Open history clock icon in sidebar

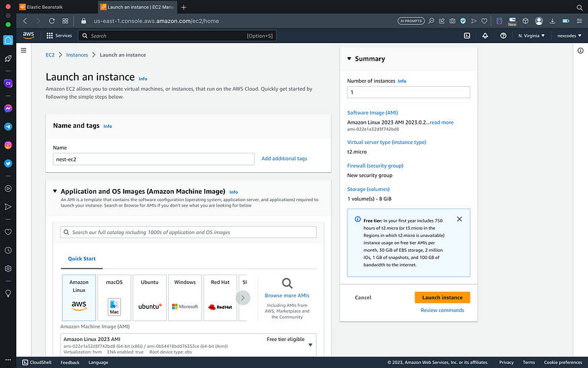[x=8, y=250]
